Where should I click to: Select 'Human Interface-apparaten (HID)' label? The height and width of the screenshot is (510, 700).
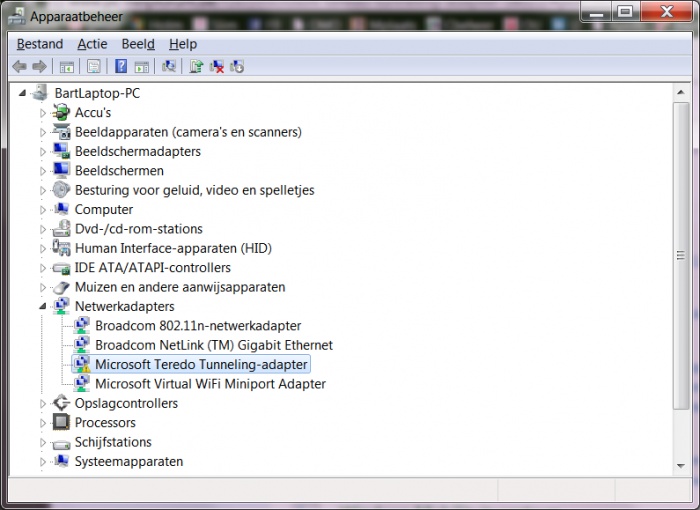pos(173,248)
